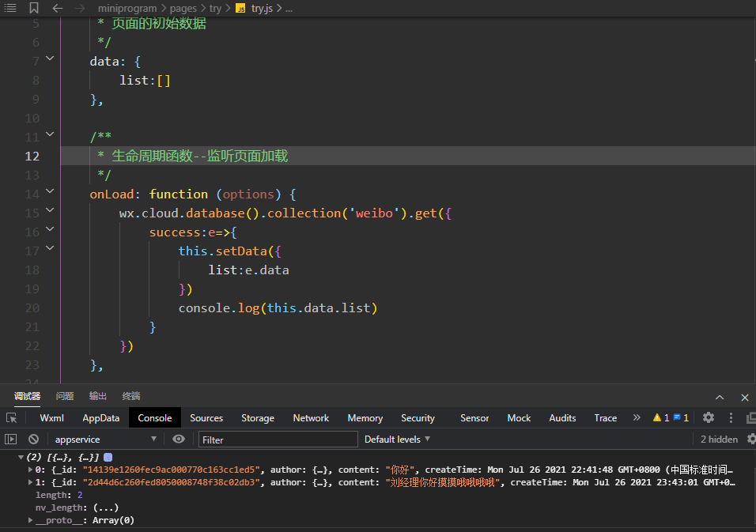Fold the success callback at line 16
756x532 pixels.
[50, 229]
